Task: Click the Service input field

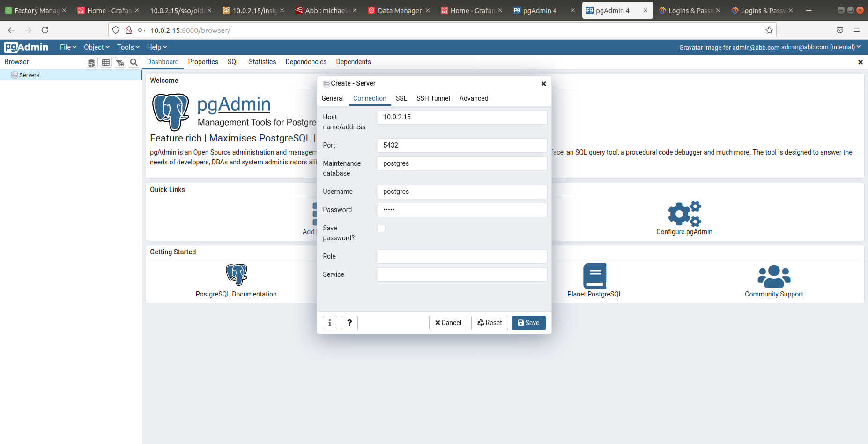Action: pos(462,274)
